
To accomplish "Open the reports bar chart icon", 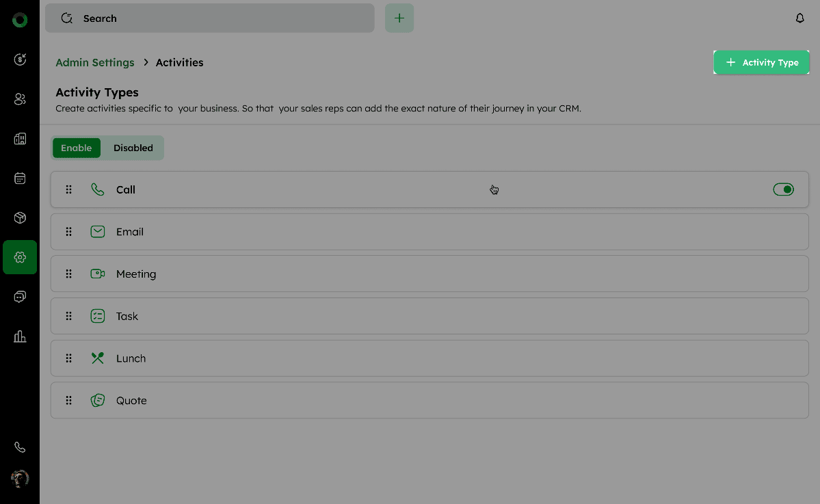I will 20,336.
